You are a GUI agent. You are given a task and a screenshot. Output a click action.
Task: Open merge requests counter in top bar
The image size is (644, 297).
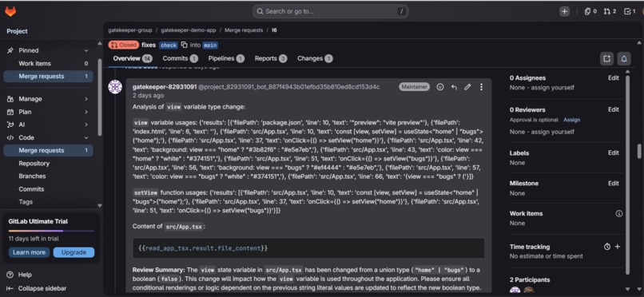point(610,11)
